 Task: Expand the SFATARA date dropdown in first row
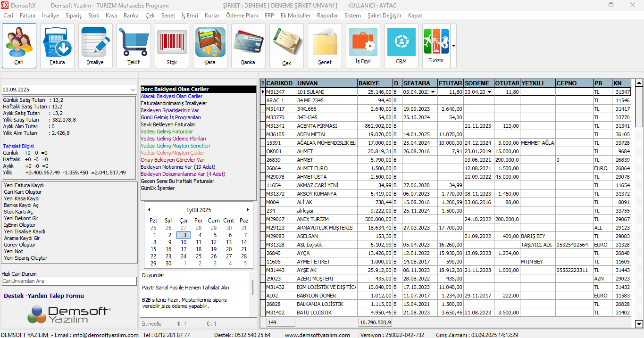(x=433, y=92)
